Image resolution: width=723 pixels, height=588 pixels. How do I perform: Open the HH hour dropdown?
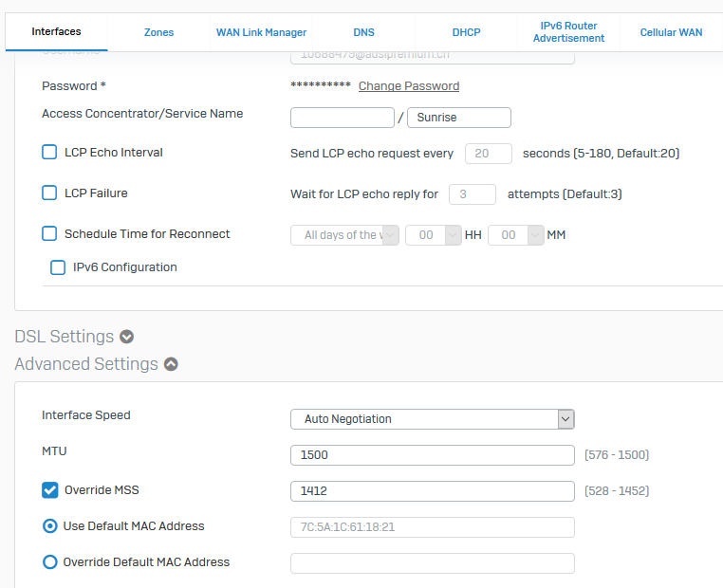point(433,235)
